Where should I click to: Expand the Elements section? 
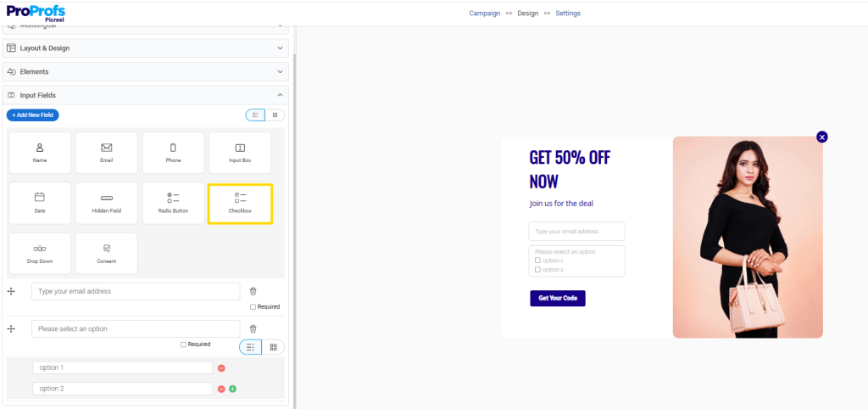[146, 72]
